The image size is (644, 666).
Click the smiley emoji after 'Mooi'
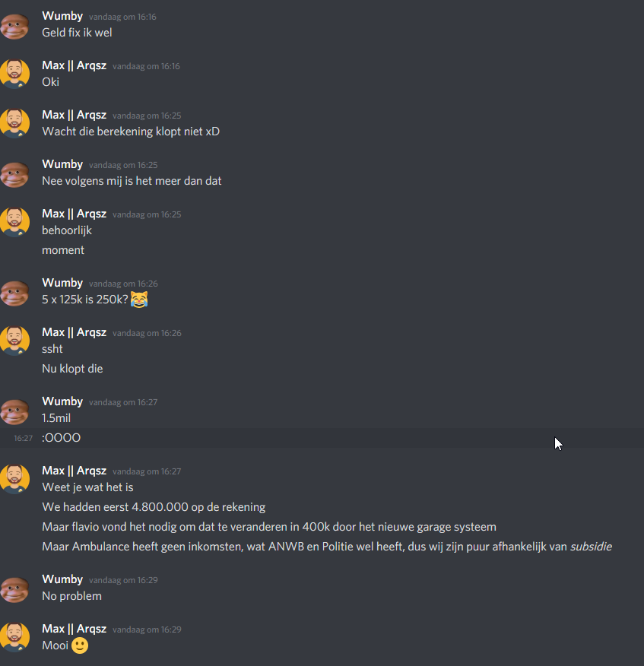(79, 645)
